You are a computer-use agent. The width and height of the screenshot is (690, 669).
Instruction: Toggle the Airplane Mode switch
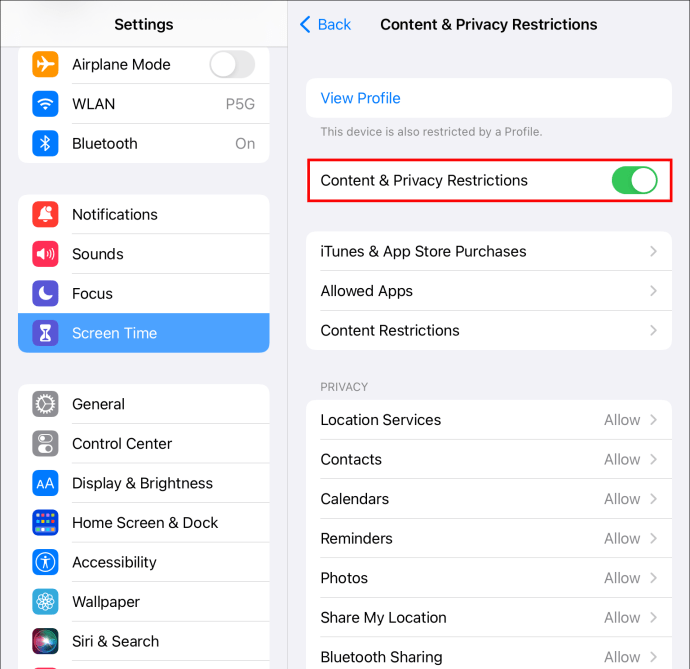pyautogui.click(x=232, y=64)
